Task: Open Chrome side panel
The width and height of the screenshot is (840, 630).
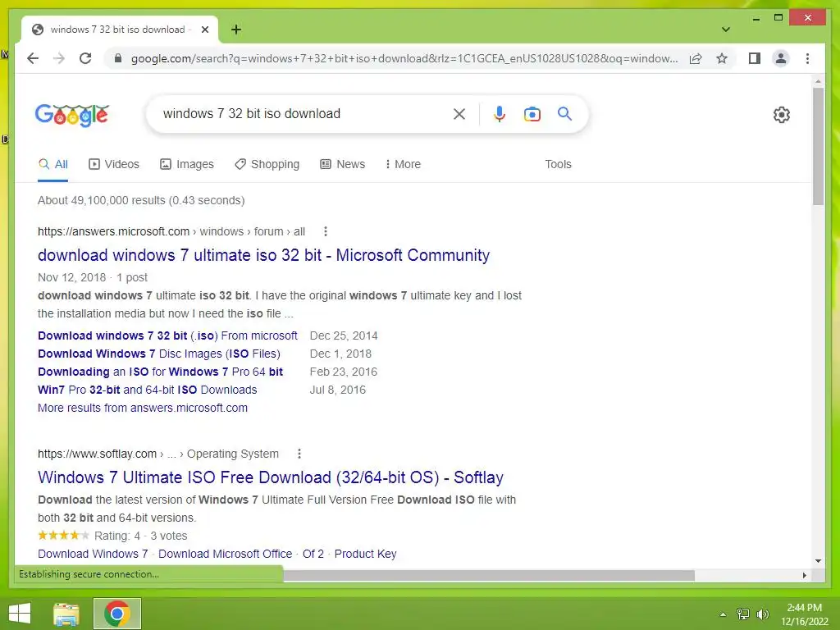Action: pos(755,58)
